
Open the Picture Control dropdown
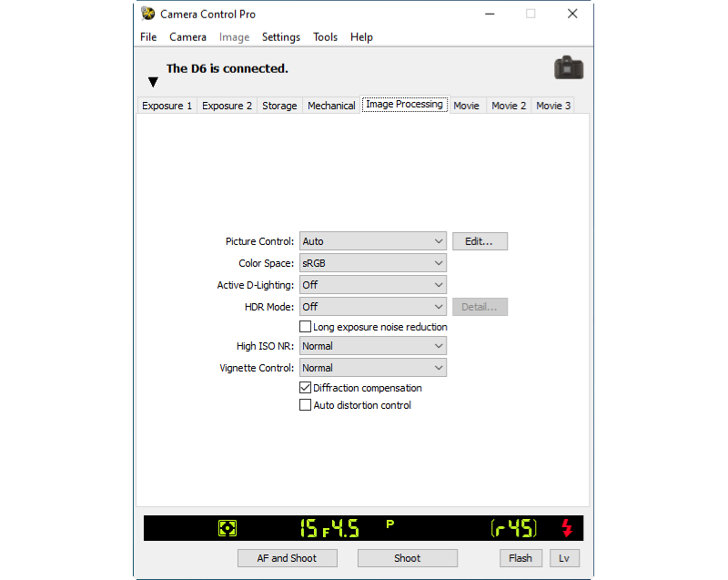373,241
